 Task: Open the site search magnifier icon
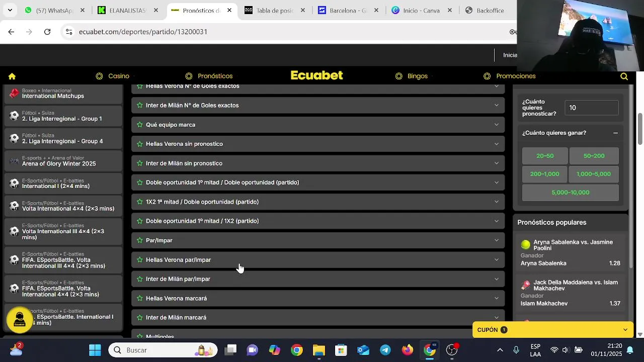tap(624, 76)
